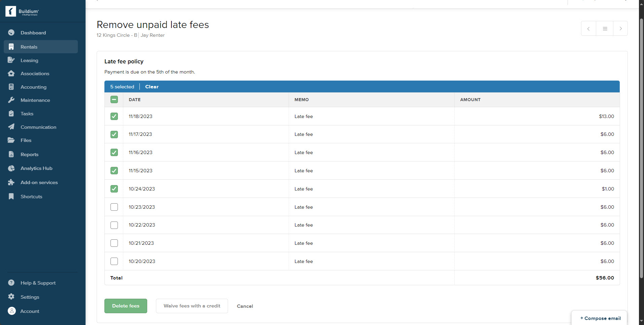Viewport: 644px width, 325px height.
Task: Click Waive fees with a credit
Action: (192, 306)
